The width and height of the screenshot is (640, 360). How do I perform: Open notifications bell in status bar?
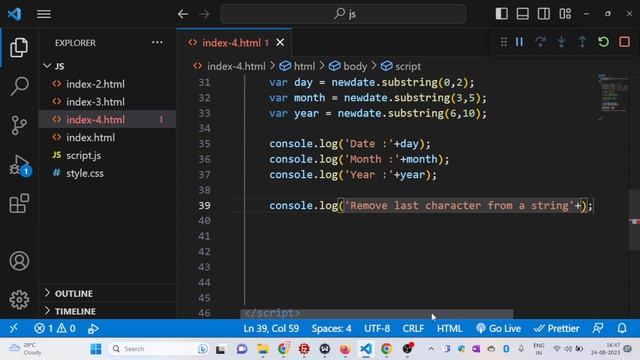click(x=622, y=328)
